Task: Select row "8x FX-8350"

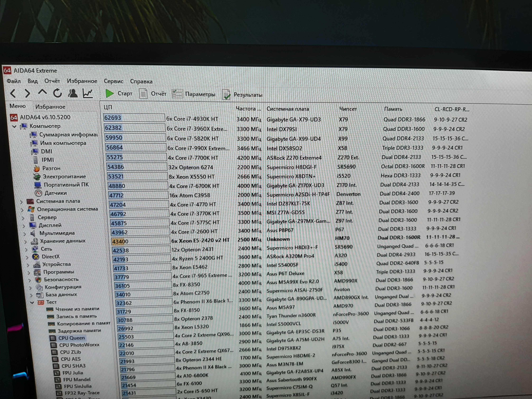Action: (x=284, y=283)
